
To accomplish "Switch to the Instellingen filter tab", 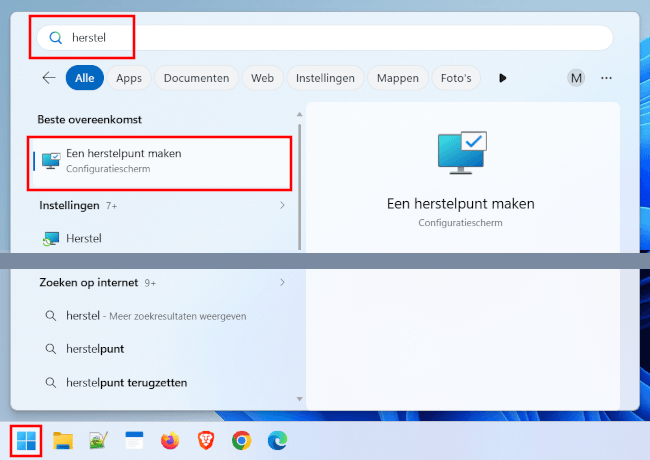I will [x=325, y=78].
